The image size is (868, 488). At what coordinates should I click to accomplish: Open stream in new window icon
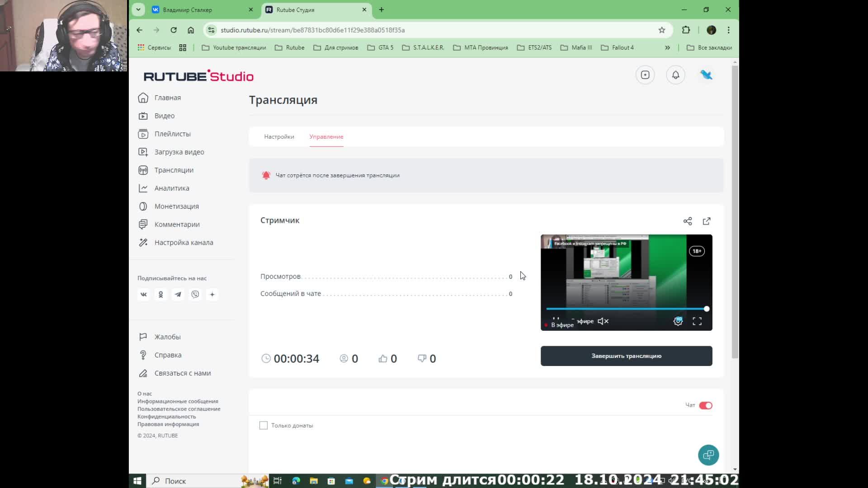tap(707, 221)
